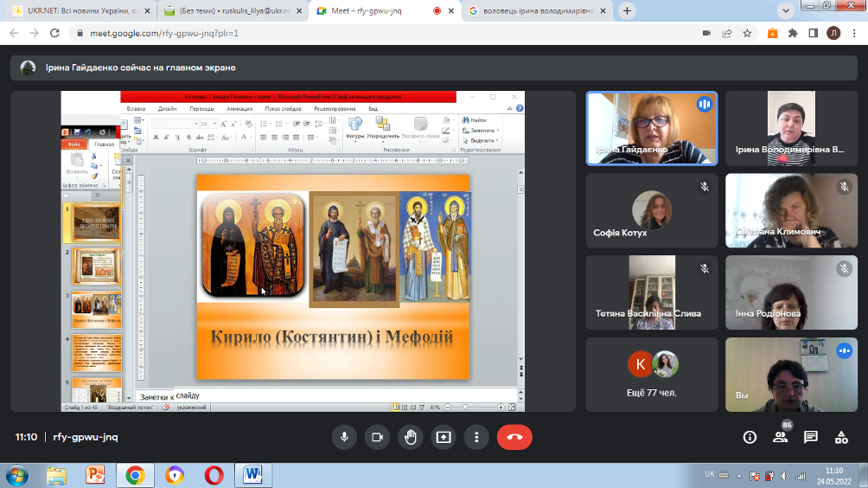Bookmark this page with the star icon
Image resolution: width=868 pixels, height=488 pixels.
pos(748,33)
